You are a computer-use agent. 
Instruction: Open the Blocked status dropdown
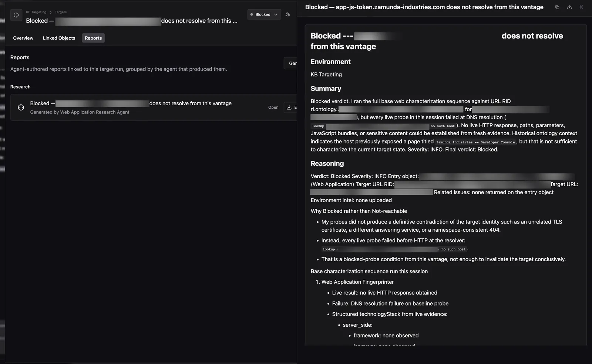point(264,14)
